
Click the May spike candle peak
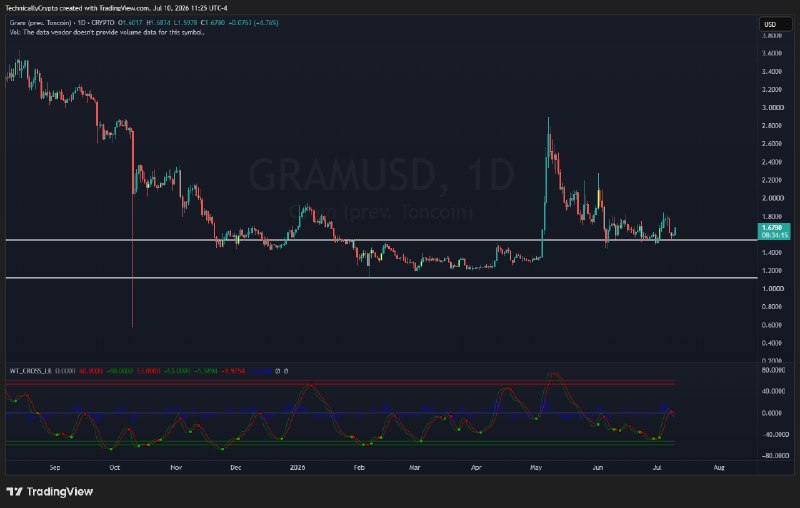pyautogui.click(x=548, y=122)
